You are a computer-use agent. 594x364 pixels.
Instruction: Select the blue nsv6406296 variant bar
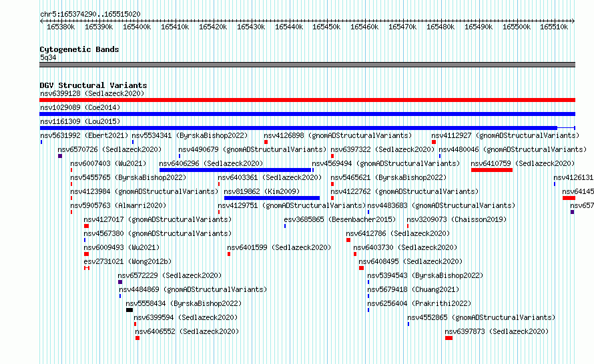[235, 170]
